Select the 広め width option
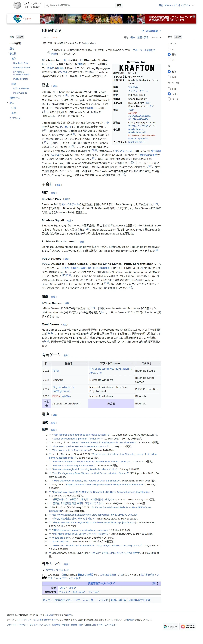 pyautogui.click(x=169, y=77)
